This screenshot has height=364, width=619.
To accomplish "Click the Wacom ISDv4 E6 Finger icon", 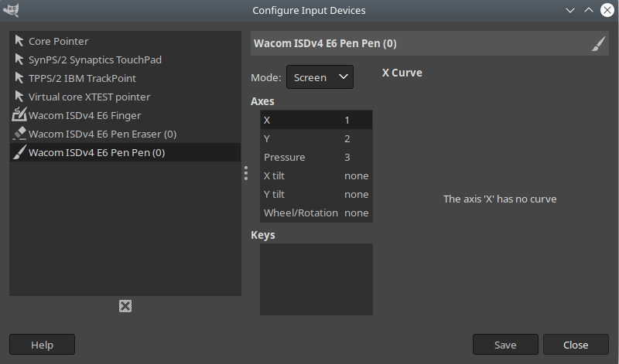I will pos(19,114).
